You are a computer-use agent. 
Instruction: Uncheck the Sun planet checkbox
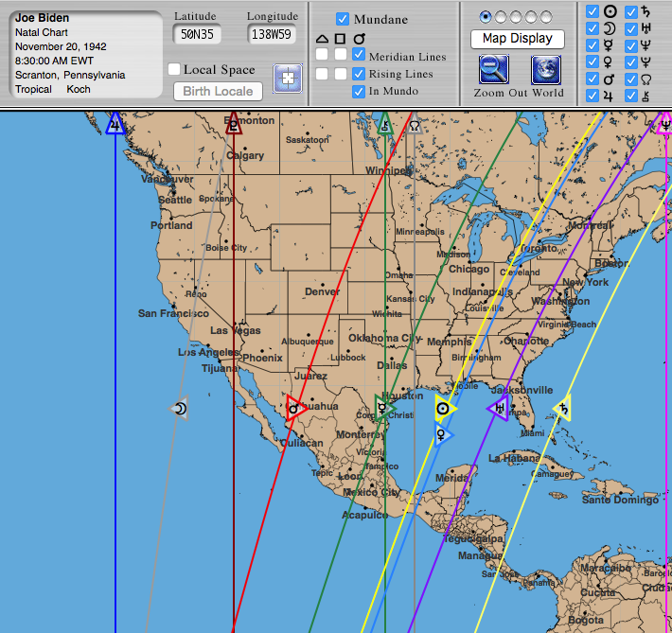pyautogui.click(x=592, y=11)
